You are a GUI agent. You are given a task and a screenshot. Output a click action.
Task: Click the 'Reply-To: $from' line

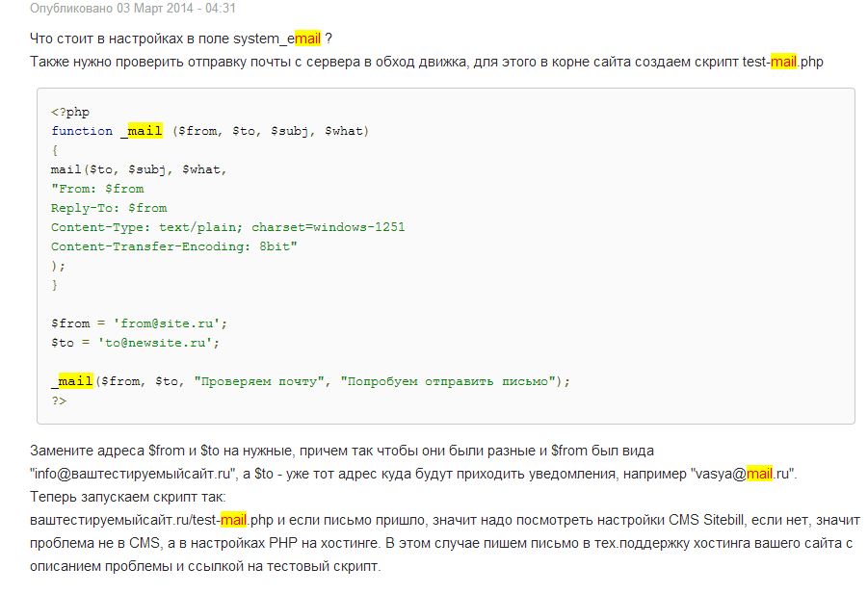109,208
